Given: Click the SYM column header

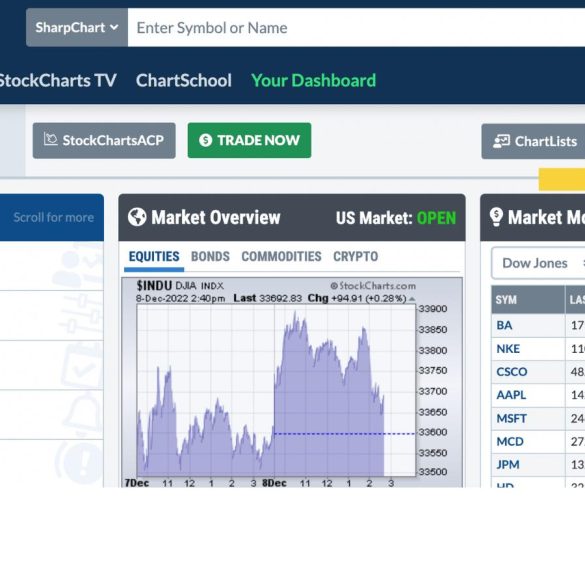Looking at the screenshot, I should pos(528,300).
